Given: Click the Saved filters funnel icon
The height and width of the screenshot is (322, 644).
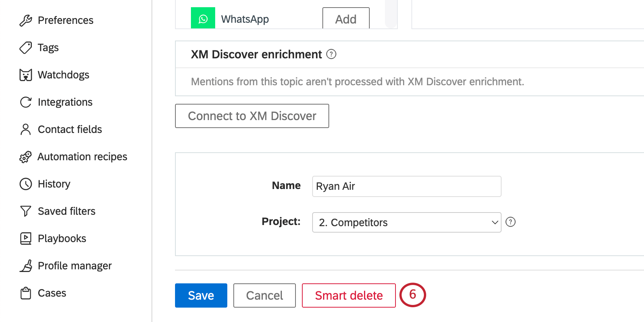Looking at the screenshot, I should [x=25, y=211].
